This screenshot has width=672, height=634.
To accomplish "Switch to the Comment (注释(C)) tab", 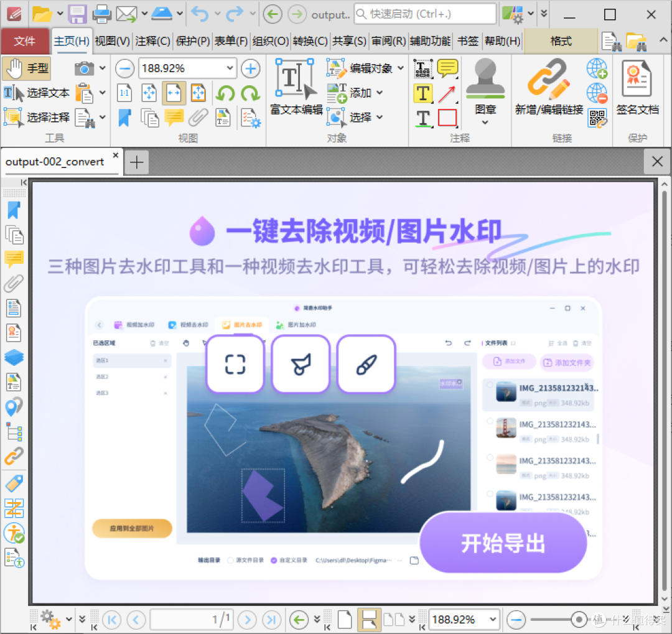I will (152, 41).
